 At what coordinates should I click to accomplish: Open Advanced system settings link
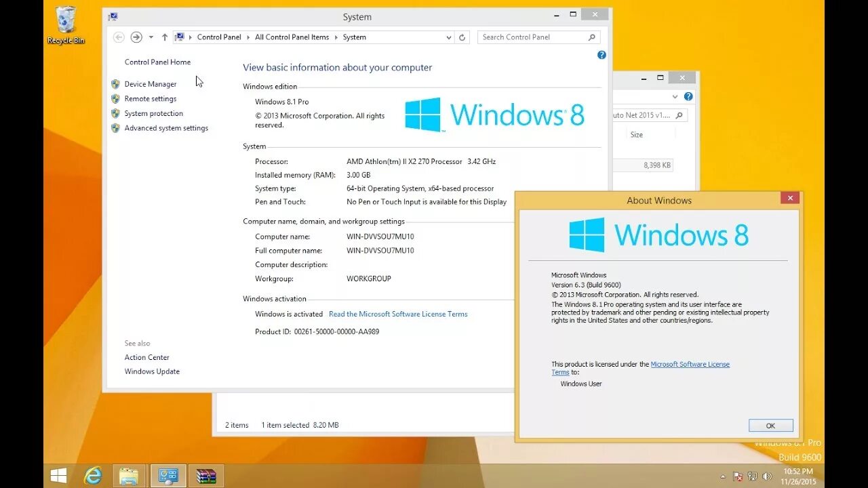pyautogui.click(x=166, y=128)
